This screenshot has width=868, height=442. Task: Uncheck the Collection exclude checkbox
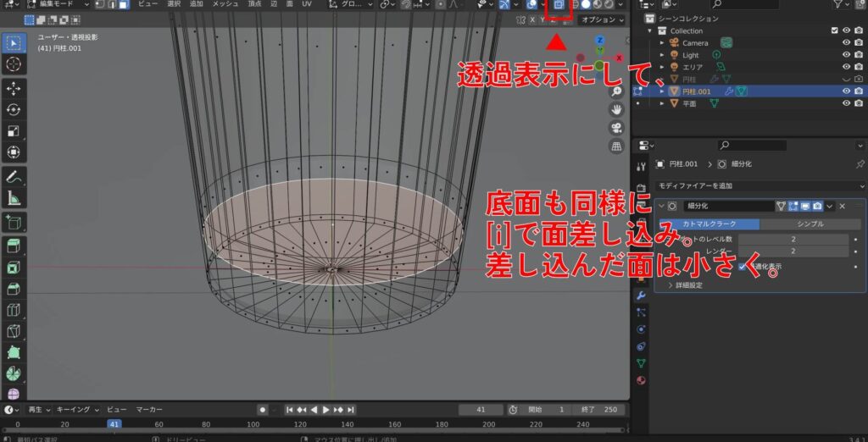click(835, 31)
